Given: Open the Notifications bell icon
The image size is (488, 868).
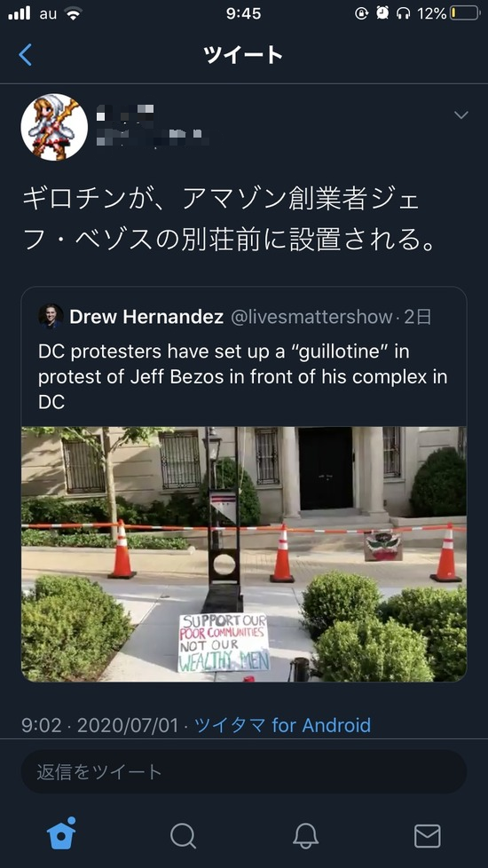Looking at the screenshot, I should pyautogui.click(x=305, y=835).
